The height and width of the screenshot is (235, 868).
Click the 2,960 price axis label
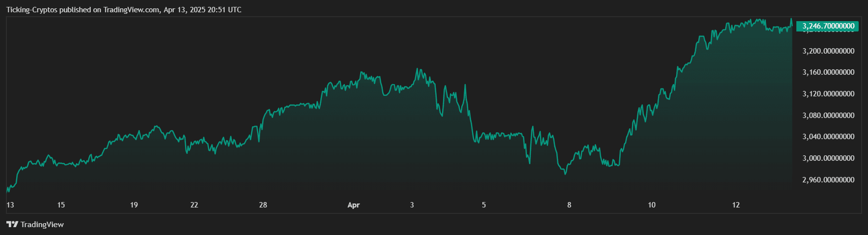pos(828,180)
